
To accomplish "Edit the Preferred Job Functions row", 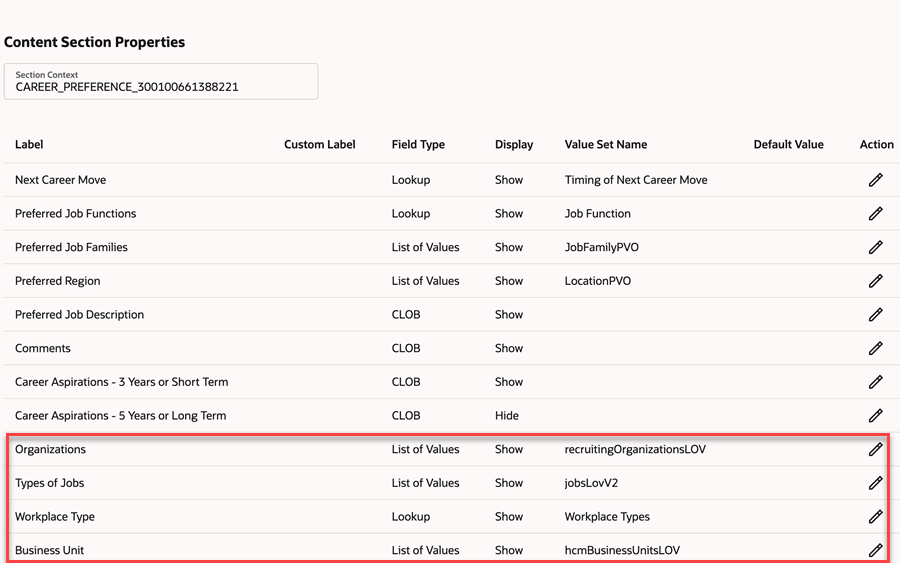I will pyautogui.click(x=875, y=213).
